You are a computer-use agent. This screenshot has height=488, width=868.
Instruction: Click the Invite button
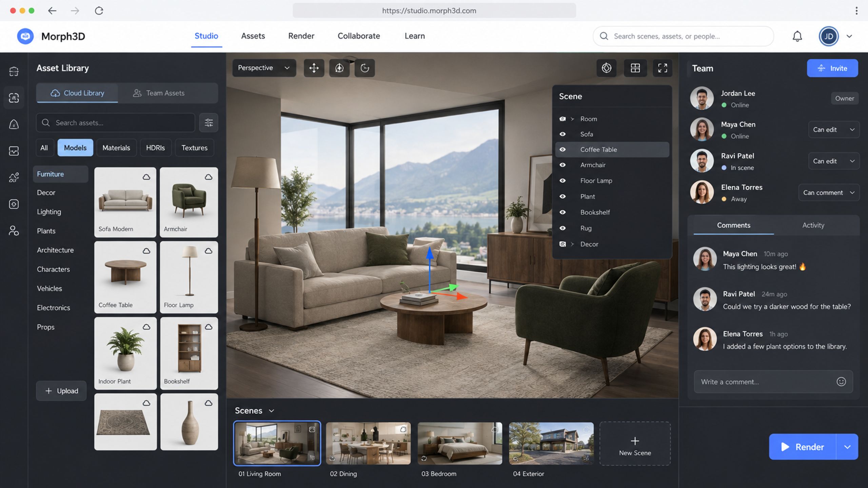coord(832,68)
